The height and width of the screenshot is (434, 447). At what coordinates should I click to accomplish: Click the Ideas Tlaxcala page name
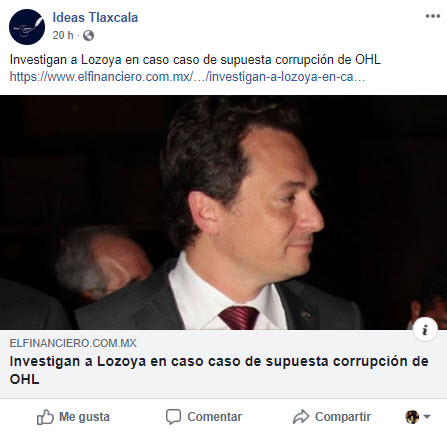tap(95, 18)
